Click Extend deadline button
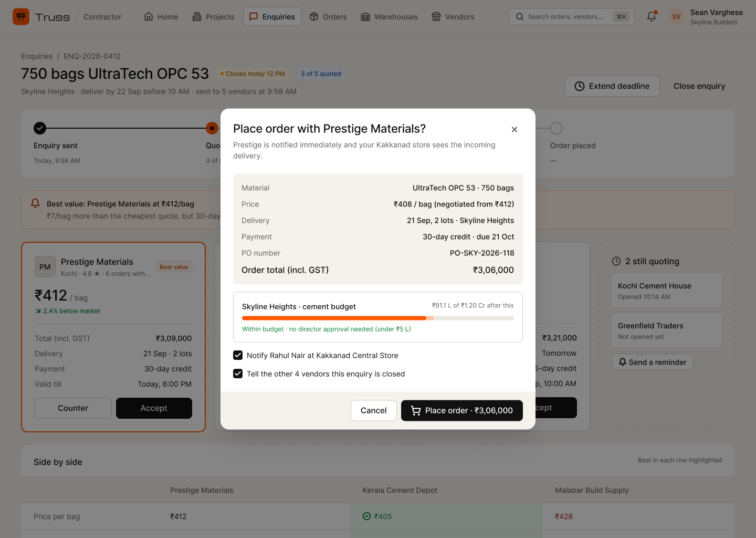Image resolution: width=756 pixels, height=538 pixels. [x=612, y=86]
